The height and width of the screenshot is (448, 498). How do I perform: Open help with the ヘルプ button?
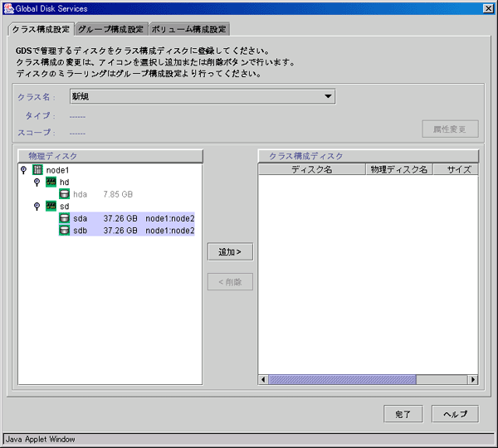tap(455, 414)
